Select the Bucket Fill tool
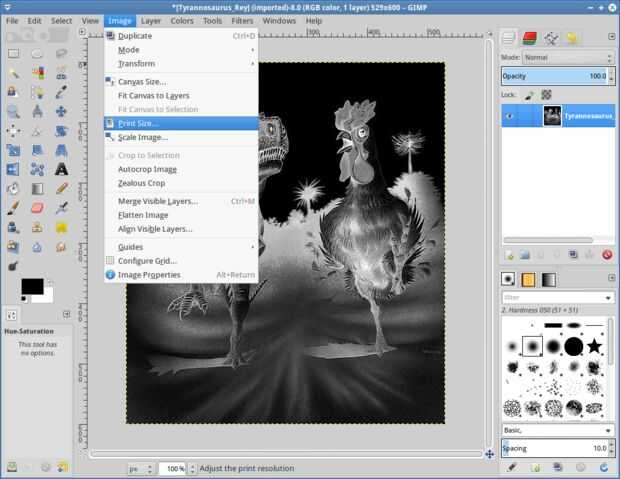Screen dimensions: 620x479 click(13, 189)
